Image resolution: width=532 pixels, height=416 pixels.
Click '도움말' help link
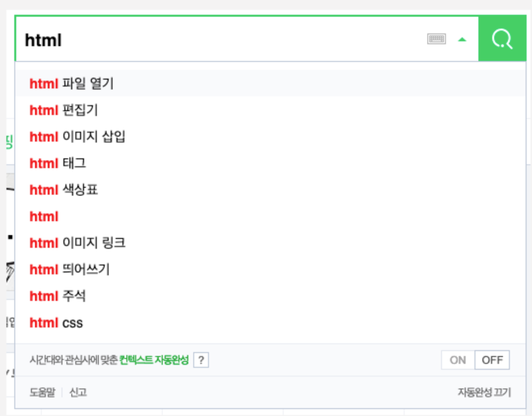[43, 393]
